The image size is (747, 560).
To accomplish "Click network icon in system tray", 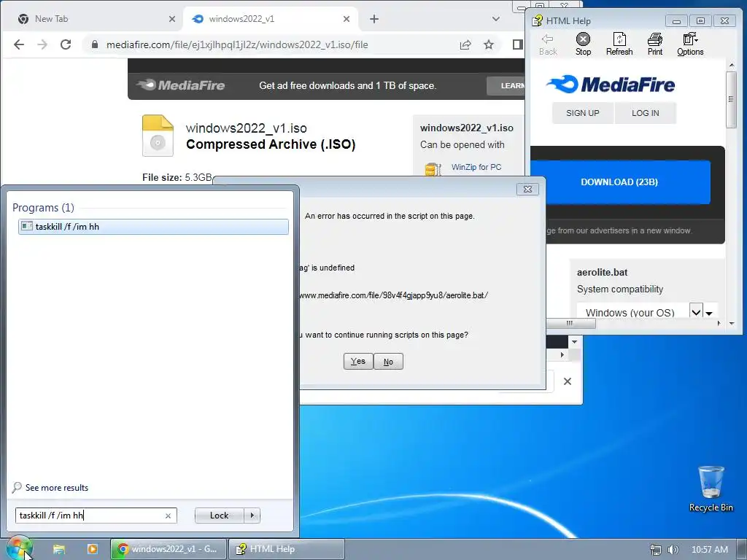I will [656, 550].
